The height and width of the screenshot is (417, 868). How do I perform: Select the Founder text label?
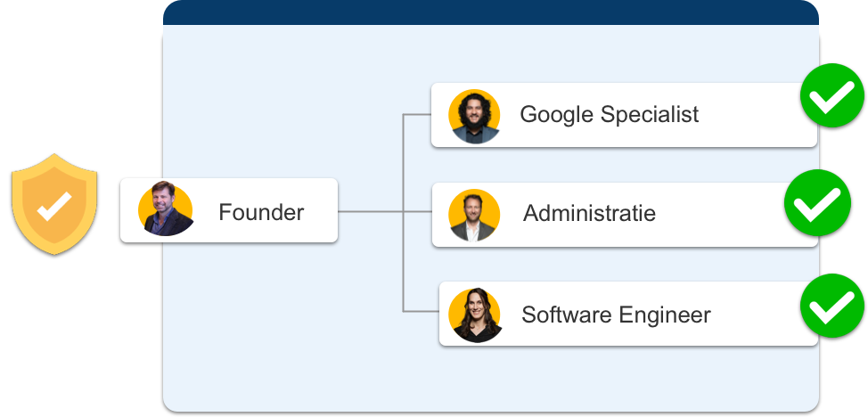tap(261, 213)
